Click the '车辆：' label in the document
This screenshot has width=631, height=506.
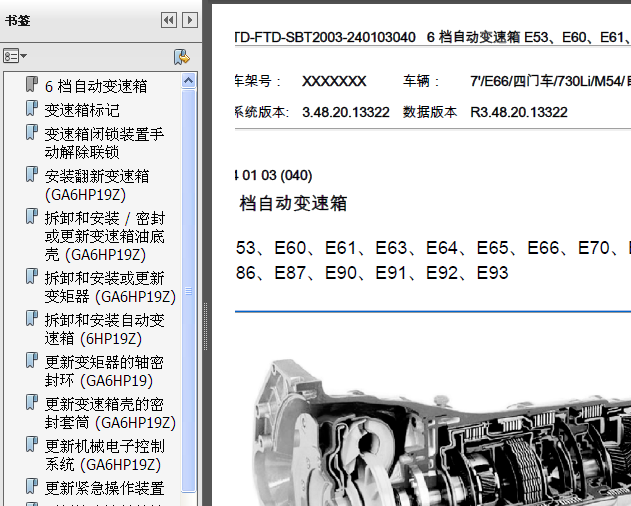[x=421, y=81]
